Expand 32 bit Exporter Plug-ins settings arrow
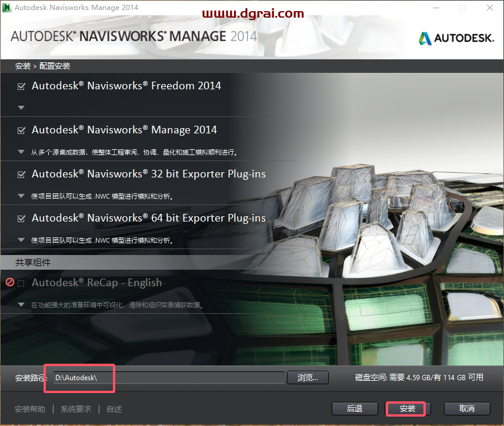The image size is (504, 426). coord(21,196)
